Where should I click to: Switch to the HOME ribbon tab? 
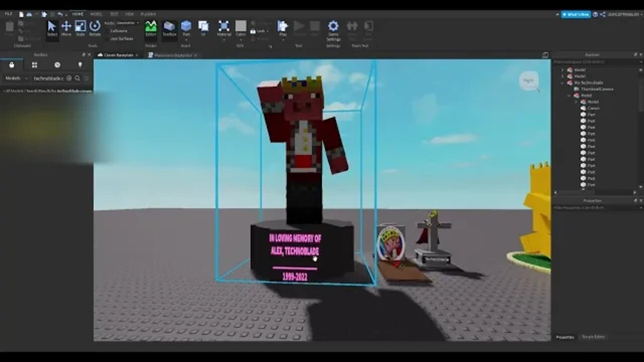pyautogui.click(x=78, y=14)
